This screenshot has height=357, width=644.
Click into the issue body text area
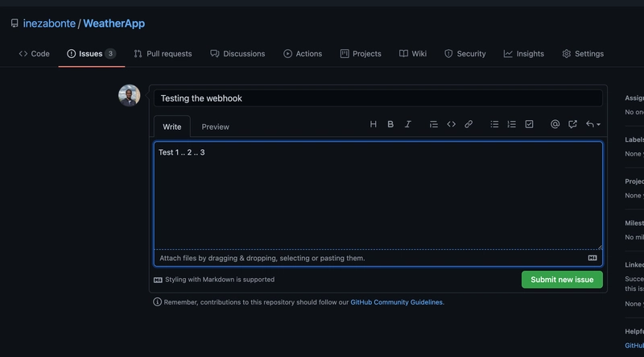pyautogui.click(x=378, y=196)
